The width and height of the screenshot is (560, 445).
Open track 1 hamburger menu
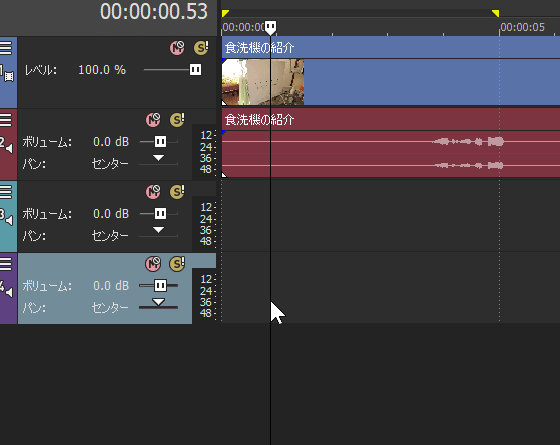pos(6,48)
